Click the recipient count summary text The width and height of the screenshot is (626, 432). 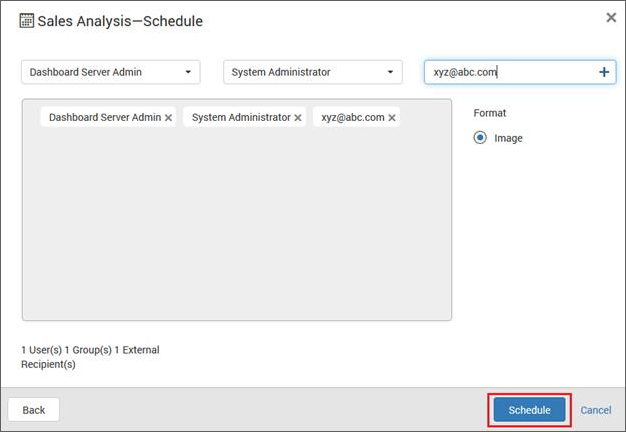pyautogui.click(x=90, y=357)
